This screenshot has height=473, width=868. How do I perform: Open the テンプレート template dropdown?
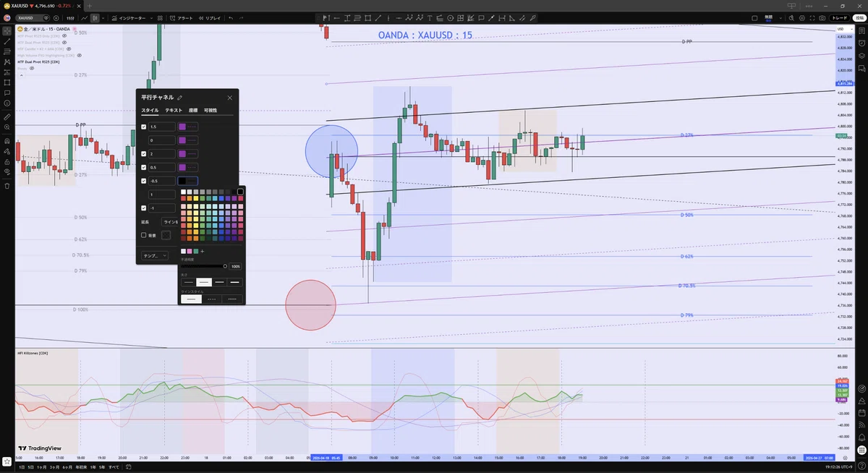(155, 255)
